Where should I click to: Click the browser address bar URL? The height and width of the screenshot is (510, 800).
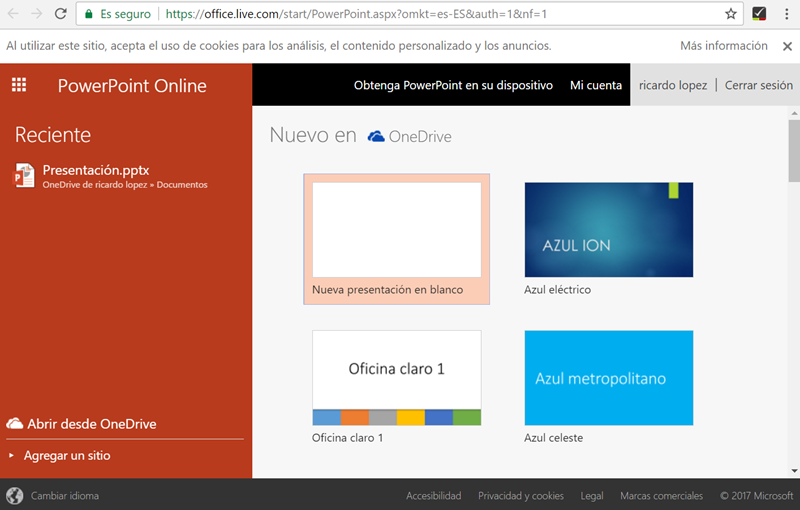[x=356, y=14]
